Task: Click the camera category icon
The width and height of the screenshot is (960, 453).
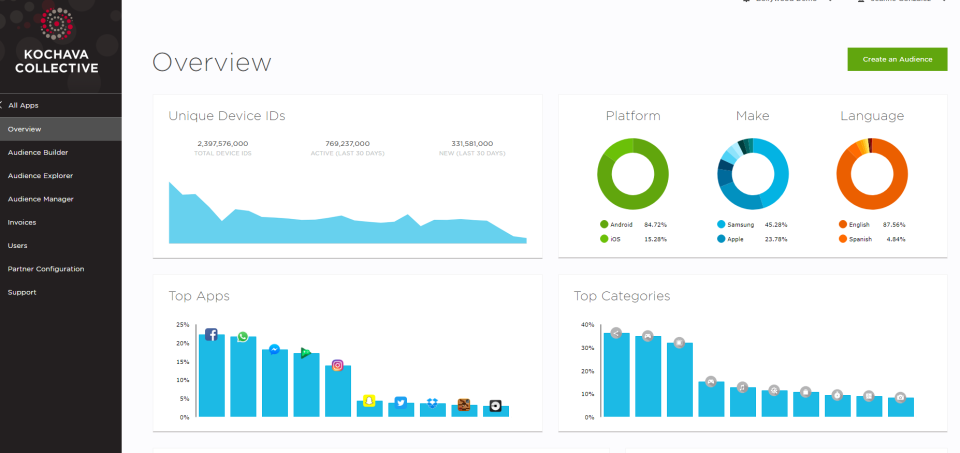Action: [x=900, y=397]
